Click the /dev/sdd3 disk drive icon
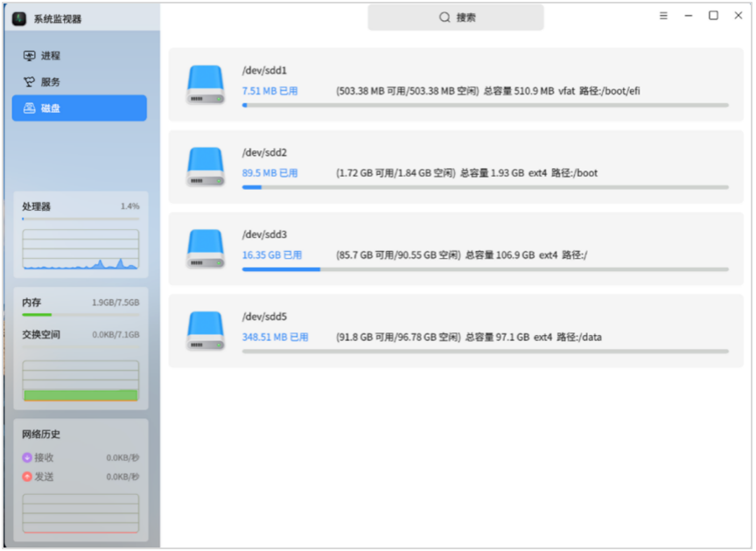The height and width of the screenshot is (551, 756). pos(206,248)
